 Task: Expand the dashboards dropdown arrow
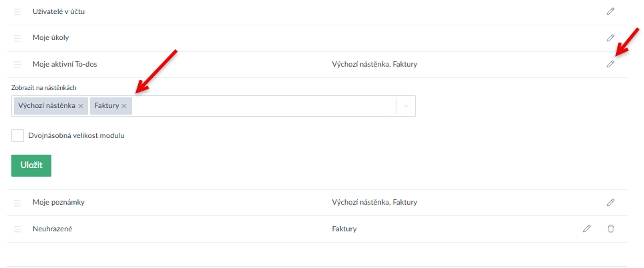[406, 106]
